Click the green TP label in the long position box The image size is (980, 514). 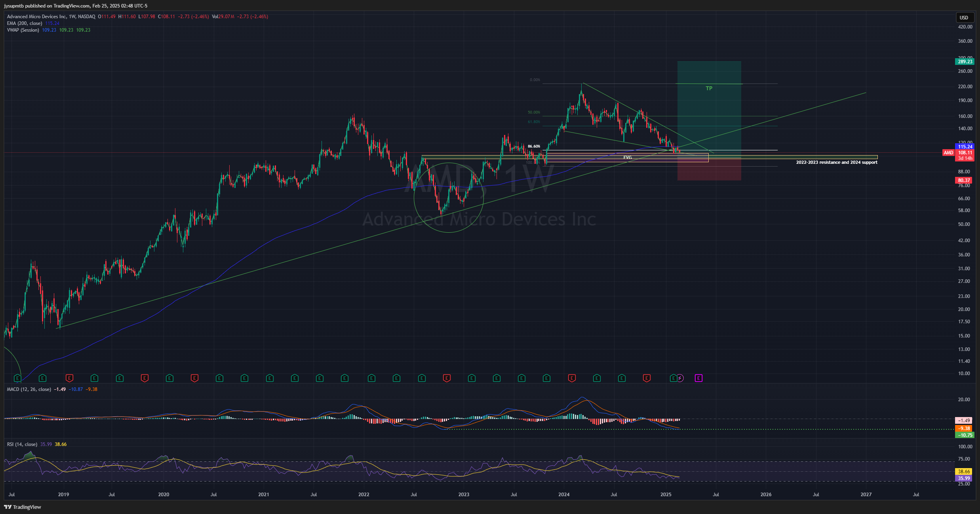click(x=709, y=88)
